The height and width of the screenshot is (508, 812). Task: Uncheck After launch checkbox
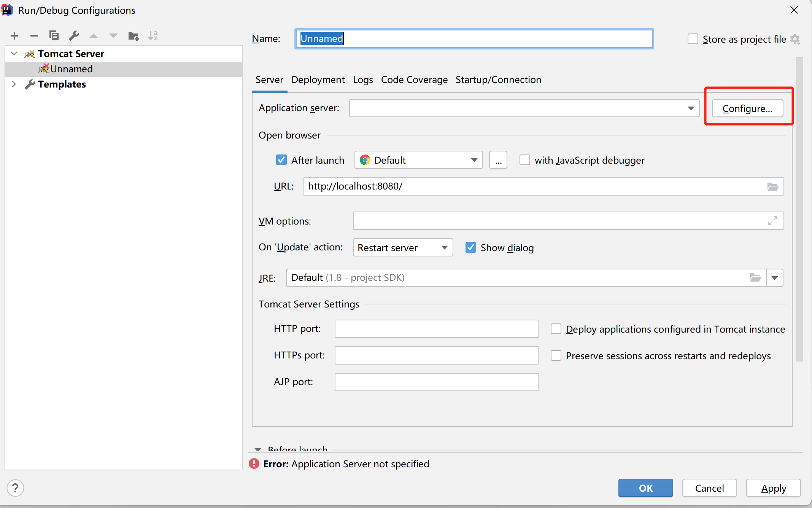(281, 160)
